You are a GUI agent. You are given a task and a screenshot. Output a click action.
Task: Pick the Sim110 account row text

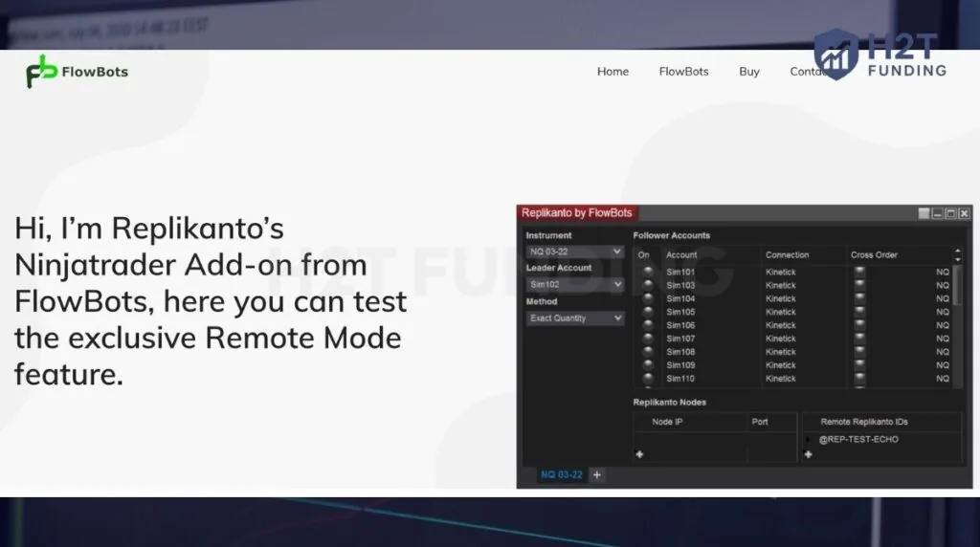[x=680, y=379]
